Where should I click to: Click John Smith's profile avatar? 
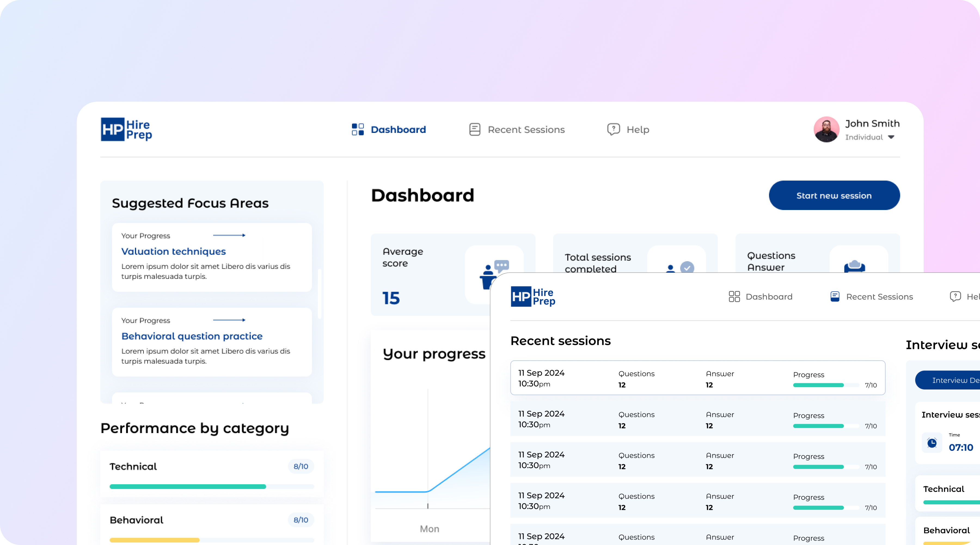click(x=826, y=129)
